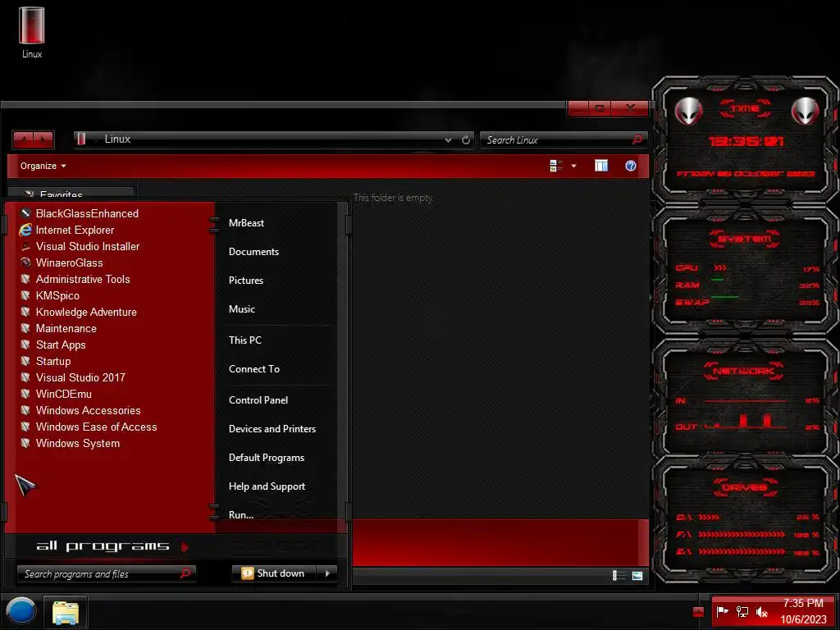Open File Explorer from the taskbar
Viewport: 840px width, 630px height.
(x=66, y=612)
